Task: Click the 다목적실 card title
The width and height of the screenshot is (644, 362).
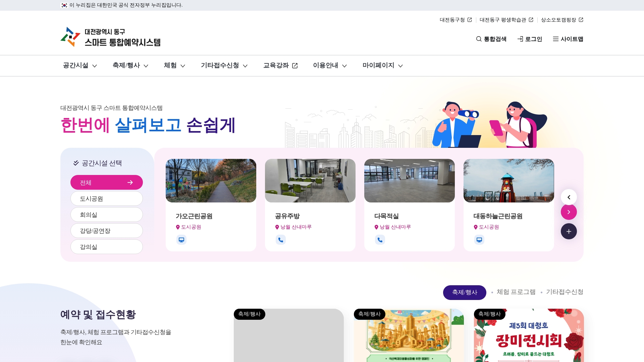Action: (x=386, y=216)
